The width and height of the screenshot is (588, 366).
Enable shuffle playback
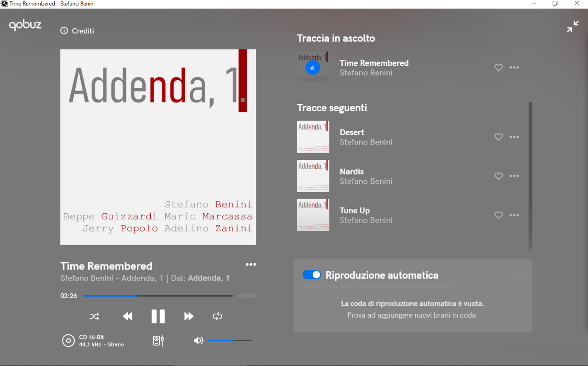(94, 316)
